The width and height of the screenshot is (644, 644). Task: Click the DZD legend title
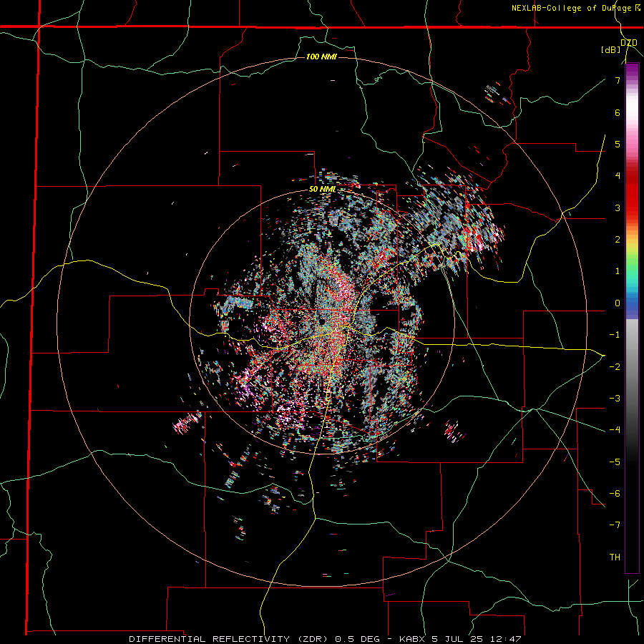pyautogui.click(x=629, y=43)
